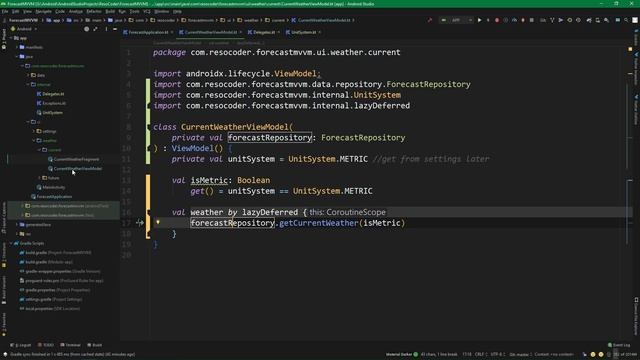This screenshot has width=640, height=360.
Task: Click the CRLF line separator in status bar
Action: 481,354
